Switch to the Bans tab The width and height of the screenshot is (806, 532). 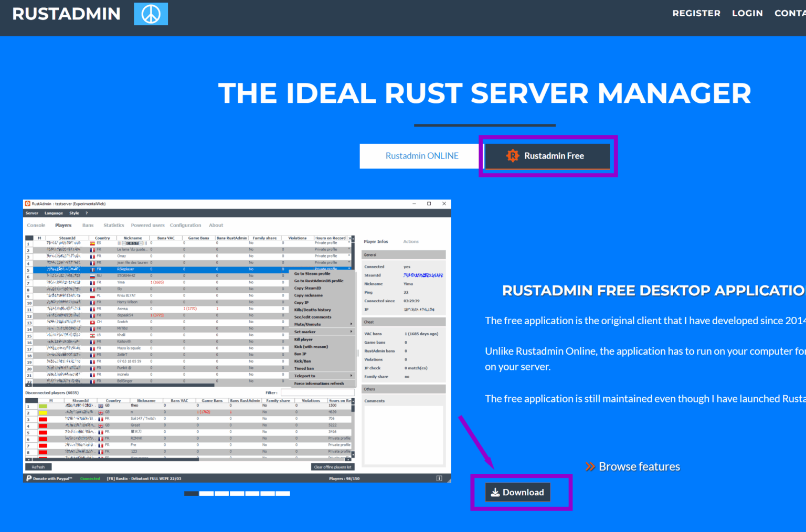point(88,225)
